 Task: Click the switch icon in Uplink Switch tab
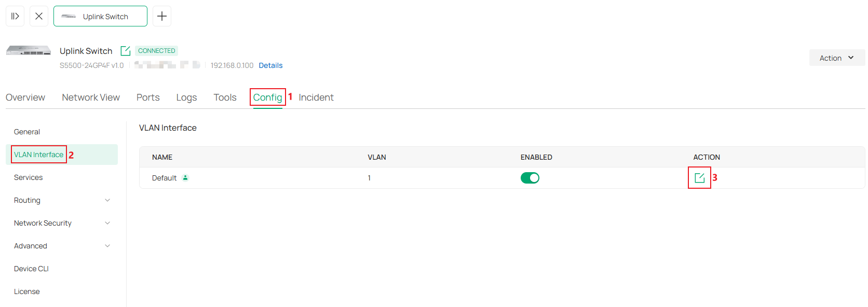[x=68, y=16]
